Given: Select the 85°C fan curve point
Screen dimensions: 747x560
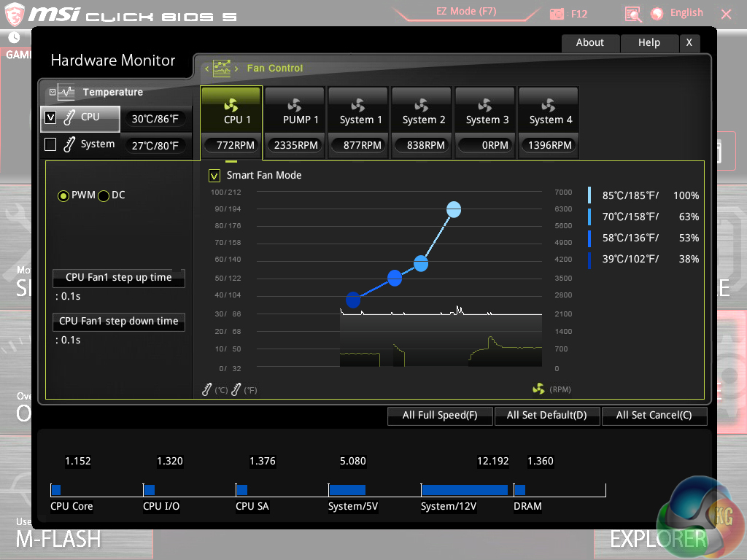Looking at the screenshot, I should click(x=454, y=209).
